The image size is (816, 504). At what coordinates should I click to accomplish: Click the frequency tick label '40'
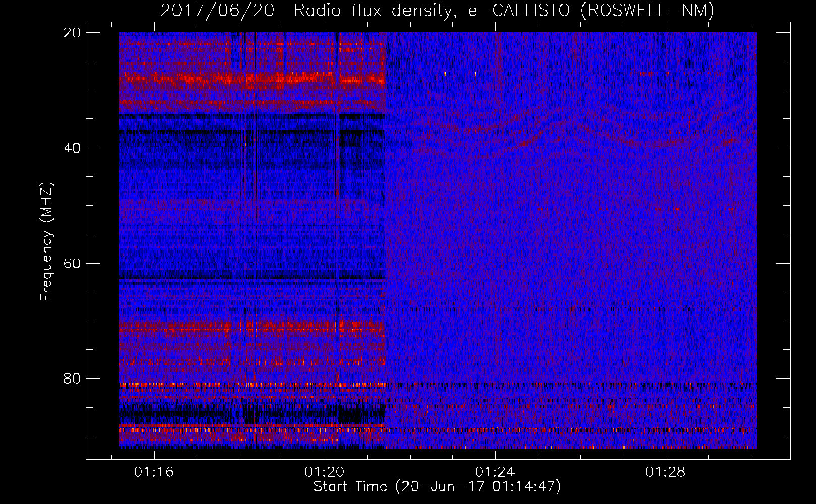pos(72,148)
